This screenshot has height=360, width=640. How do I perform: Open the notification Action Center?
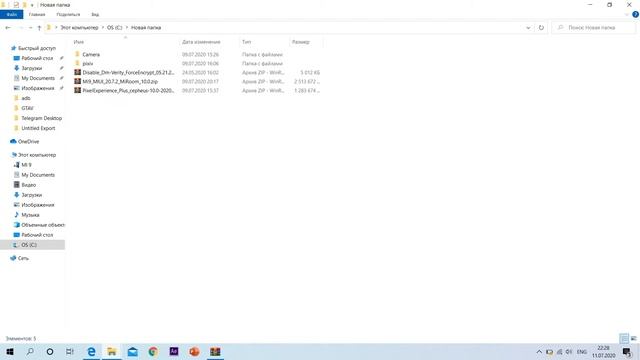point(627,352)
